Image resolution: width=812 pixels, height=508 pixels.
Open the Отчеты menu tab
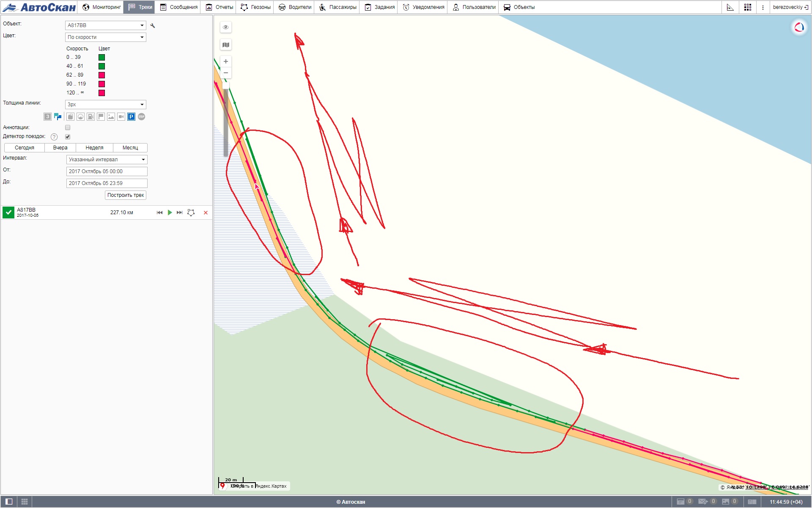point(219,7)
